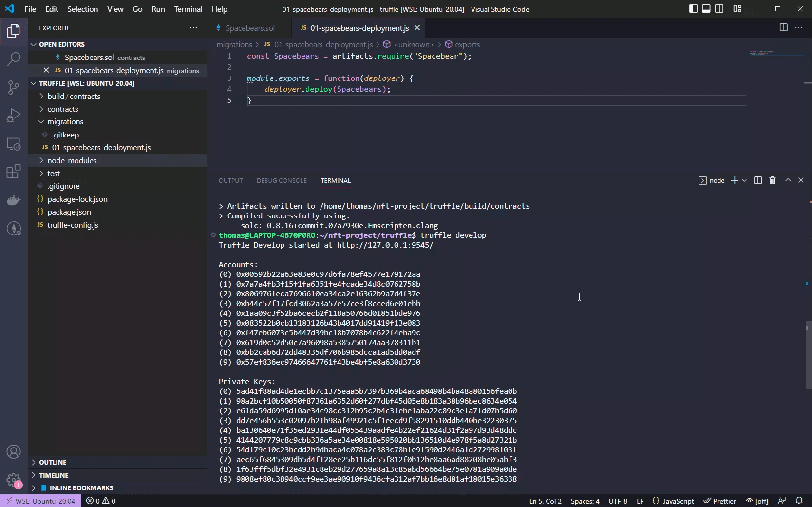
Task: Collapse the TRUFFLE workspace section
Action: [117, 83]
